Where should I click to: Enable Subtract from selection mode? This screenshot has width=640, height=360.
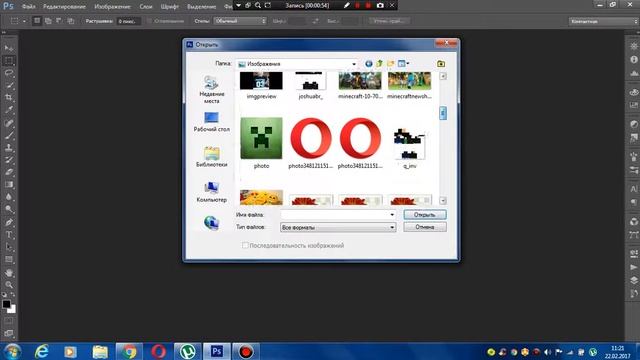pos(59,21)
